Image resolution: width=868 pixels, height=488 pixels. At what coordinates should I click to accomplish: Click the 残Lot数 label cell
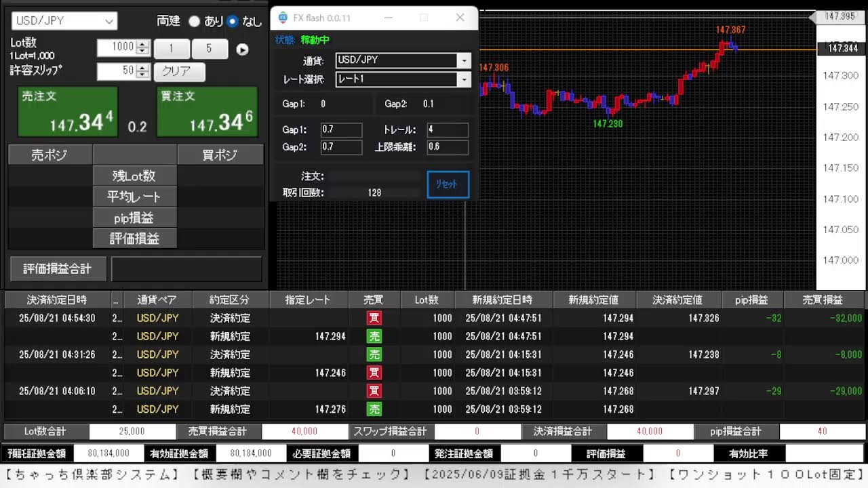(134, 176)
